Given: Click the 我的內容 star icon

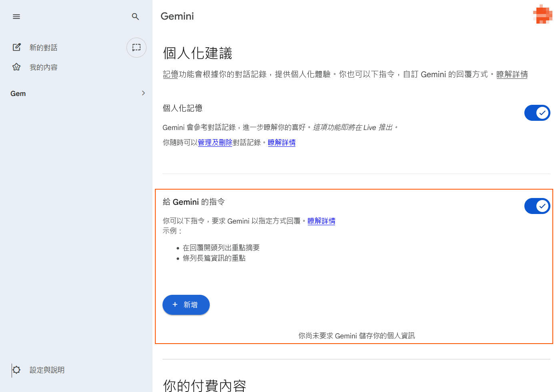Looking at the screenshot, I should click(16, 67).
